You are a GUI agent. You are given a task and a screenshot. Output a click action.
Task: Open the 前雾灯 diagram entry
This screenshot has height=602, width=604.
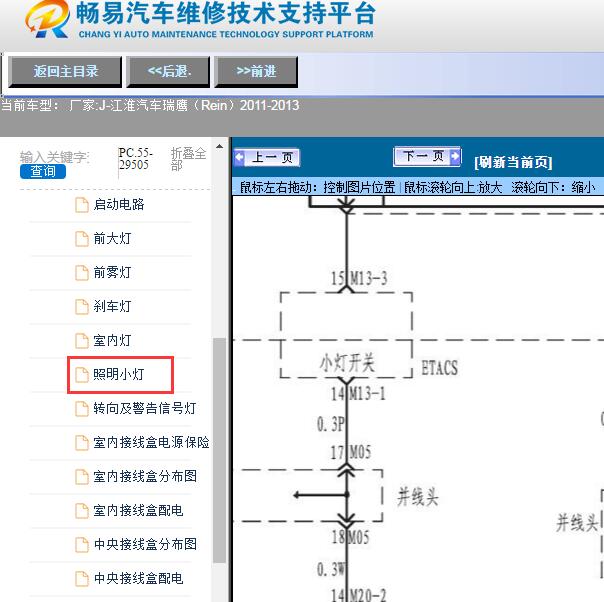112,272
